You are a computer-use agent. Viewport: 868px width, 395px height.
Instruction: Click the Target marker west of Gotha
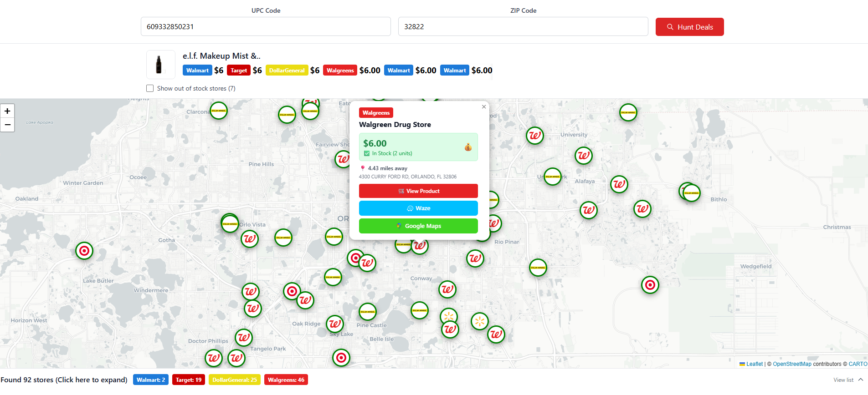coord(84,251)
